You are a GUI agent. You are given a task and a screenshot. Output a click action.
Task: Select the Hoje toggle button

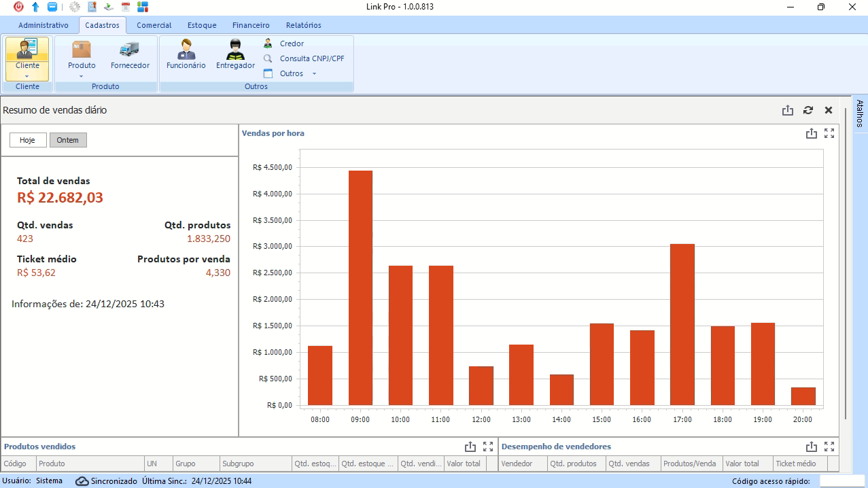pos(28,140)
